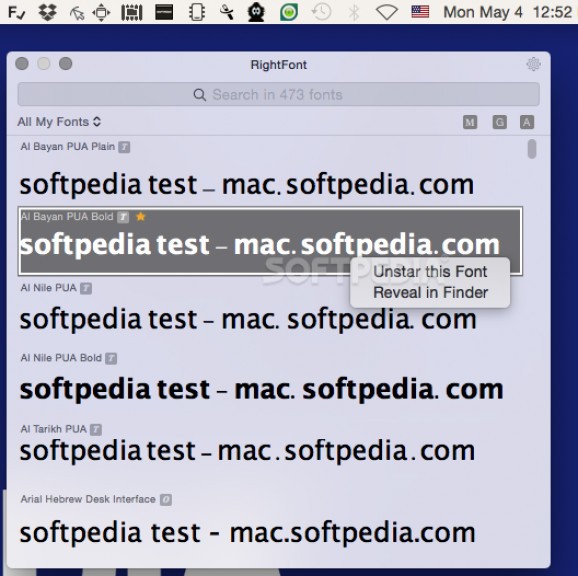Open the US flag input source menu
Viewport: 578px width, 576px height.
click(420, 12)
